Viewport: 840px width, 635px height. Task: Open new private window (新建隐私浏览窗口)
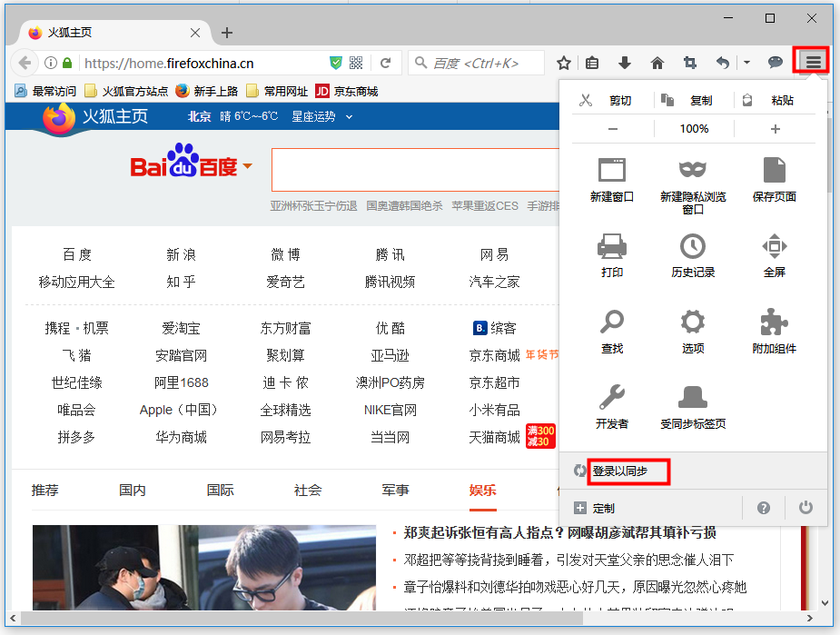click(x=693, y=185)
